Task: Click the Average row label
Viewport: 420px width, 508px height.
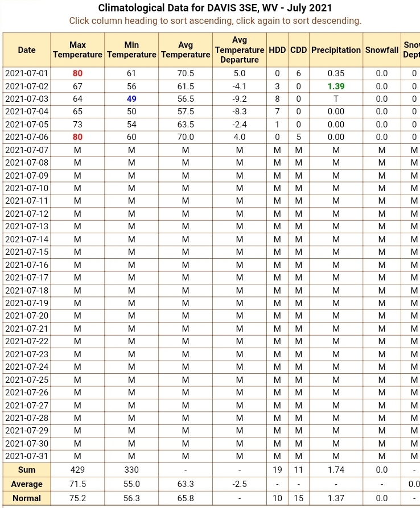Action: click(27, 484)
